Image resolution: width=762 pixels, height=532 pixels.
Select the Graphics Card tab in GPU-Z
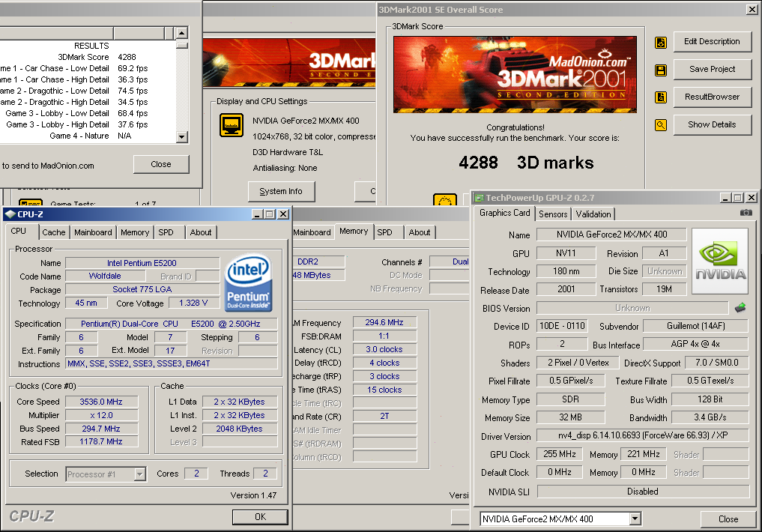pos(504,213)
